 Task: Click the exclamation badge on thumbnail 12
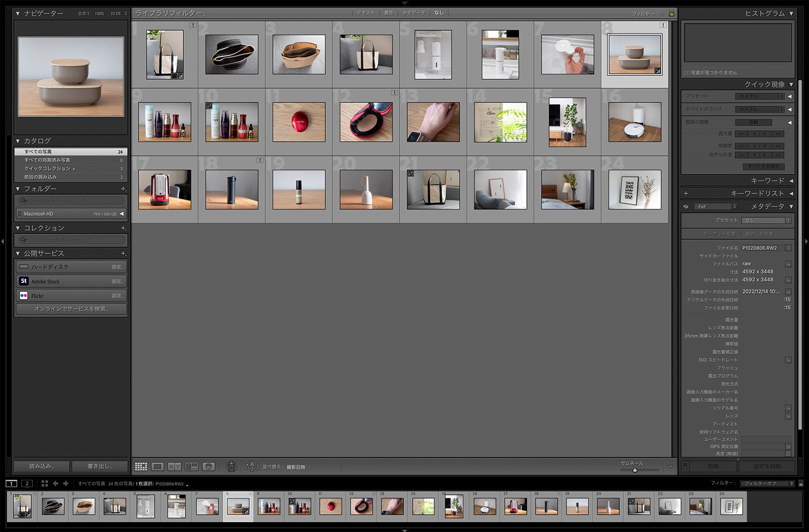coord(394,93)
